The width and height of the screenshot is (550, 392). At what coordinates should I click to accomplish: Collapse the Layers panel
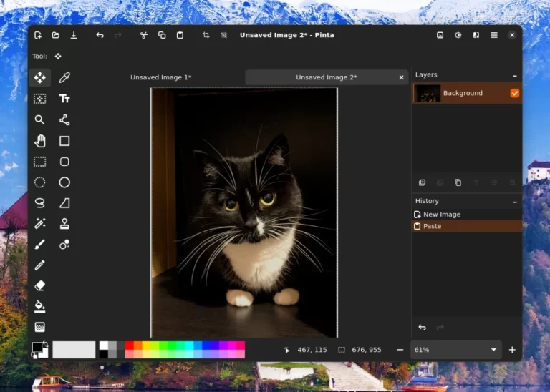514,75
